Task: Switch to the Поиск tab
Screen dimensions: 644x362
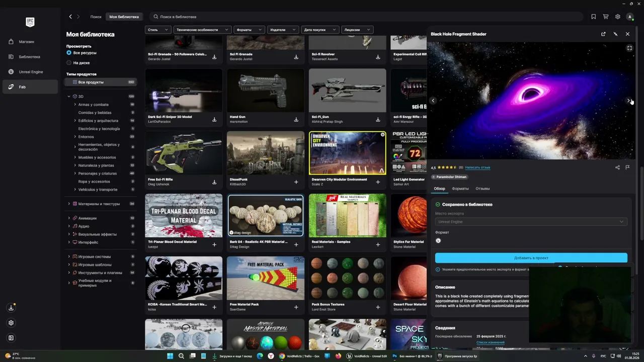Action: (x=96, y=17)
